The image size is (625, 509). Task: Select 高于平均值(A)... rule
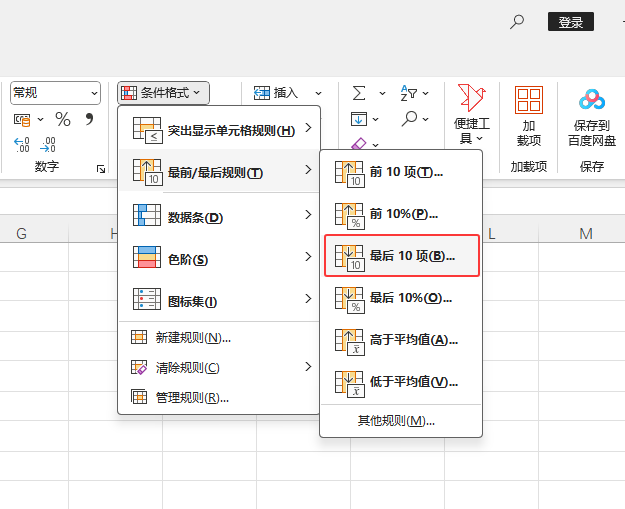tap(401, 340)
